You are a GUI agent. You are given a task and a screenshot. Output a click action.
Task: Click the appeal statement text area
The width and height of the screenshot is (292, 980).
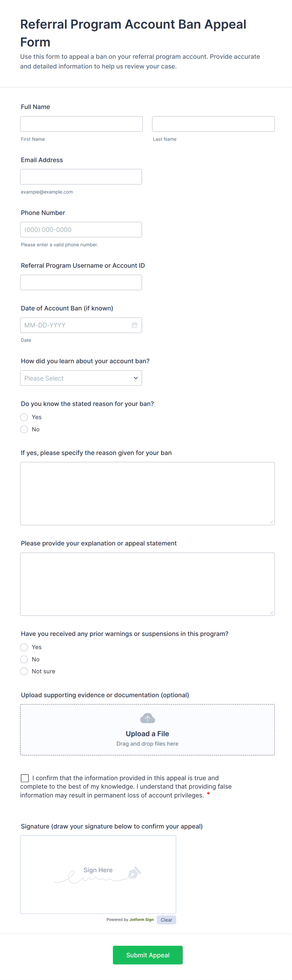tap(148, 584)
